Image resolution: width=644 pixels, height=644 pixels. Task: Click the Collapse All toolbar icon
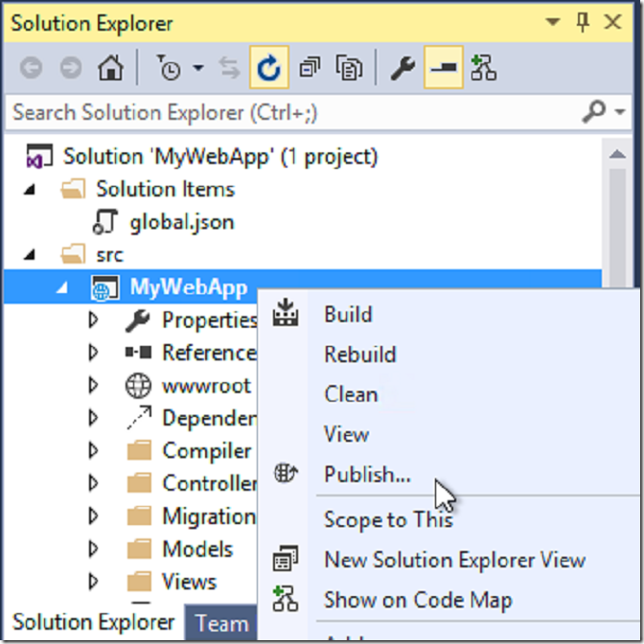(310, 67)
